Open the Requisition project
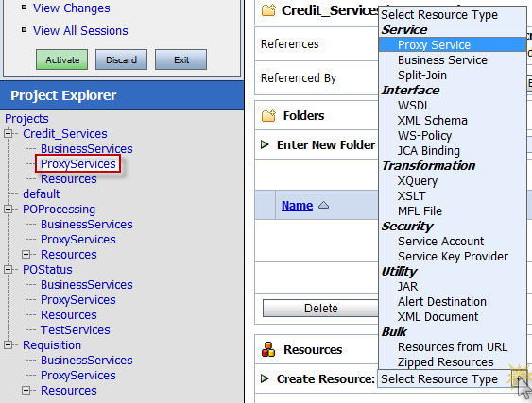This screenshot has width=532, height=403. pos(52,345)
